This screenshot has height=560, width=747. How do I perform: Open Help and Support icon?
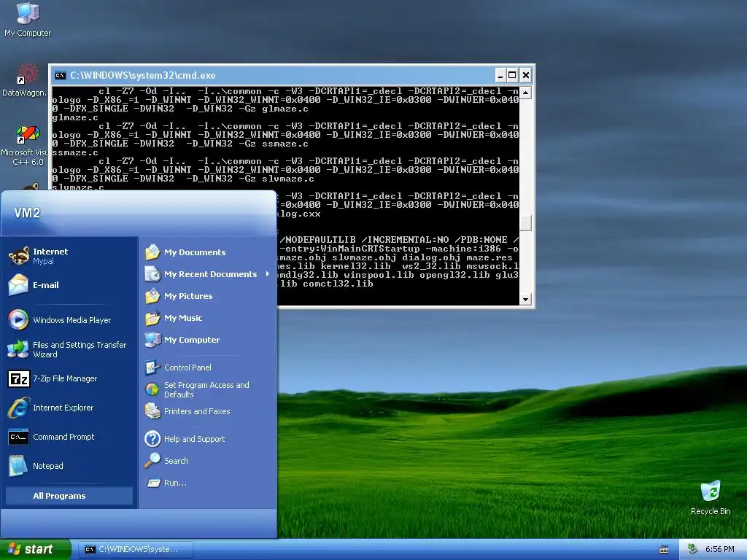coord(152,438)
